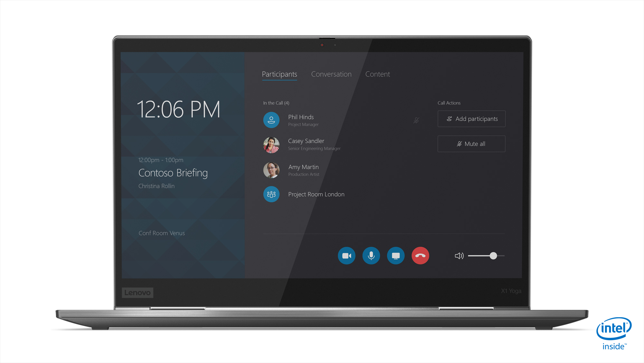Expand the In the Call participants list
Screen dimensions: 644x363
(275, 103)
